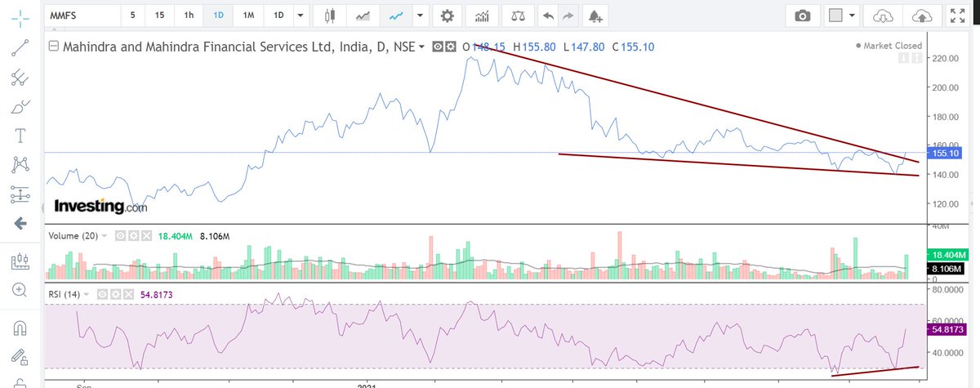Click the 220.00 price axis value

tap(947, 59)
